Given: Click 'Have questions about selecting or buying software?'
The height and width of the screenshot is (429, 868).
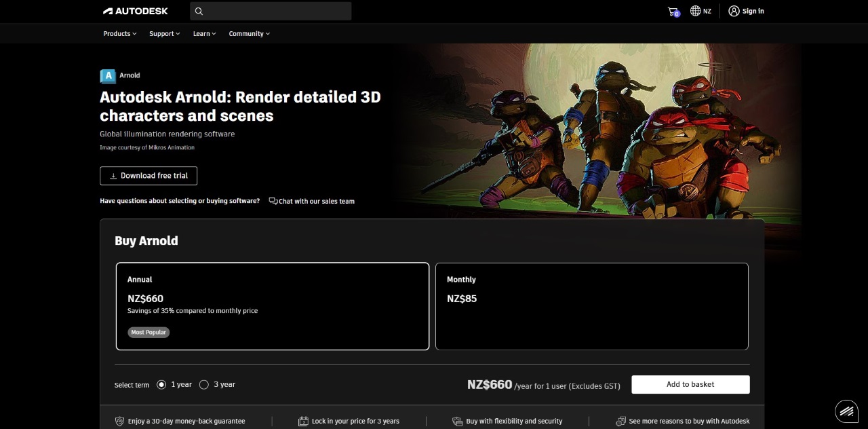Looking at the screenshot, I should 180,201.
